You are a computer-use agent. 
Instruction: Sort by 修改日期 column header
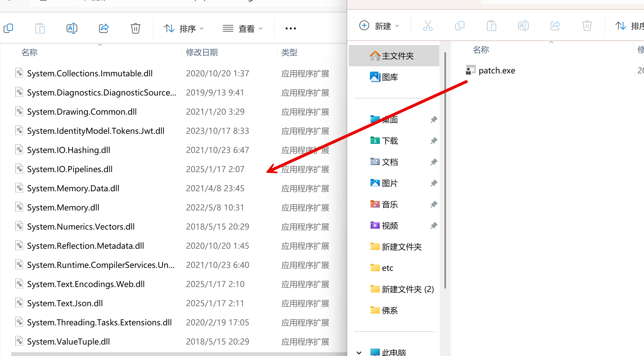[x=202, y=52]
